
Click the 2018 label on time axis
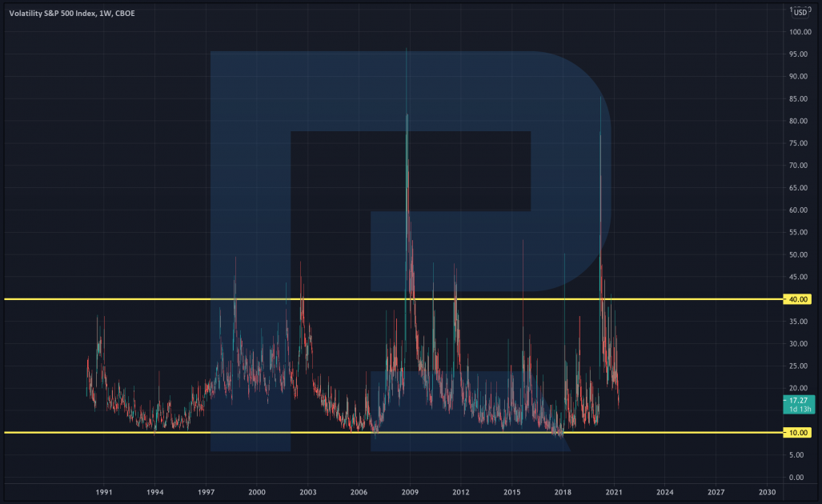coord(563,492)
